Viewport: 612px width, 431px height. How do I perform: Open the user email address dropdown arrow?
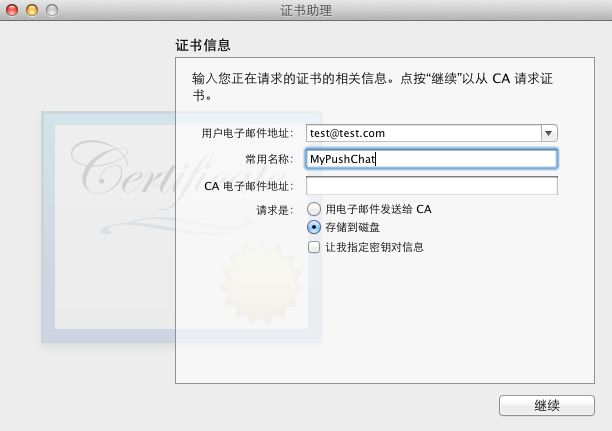549,133
